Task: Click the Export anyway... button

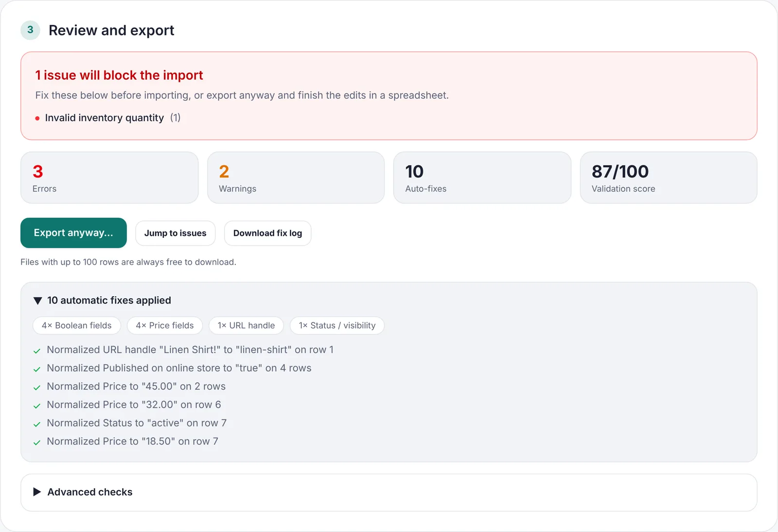Action: point(73,233)
